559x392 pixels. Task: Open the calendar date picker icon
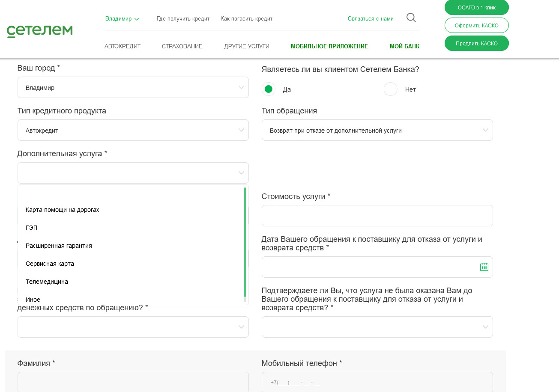click(484, 267)
